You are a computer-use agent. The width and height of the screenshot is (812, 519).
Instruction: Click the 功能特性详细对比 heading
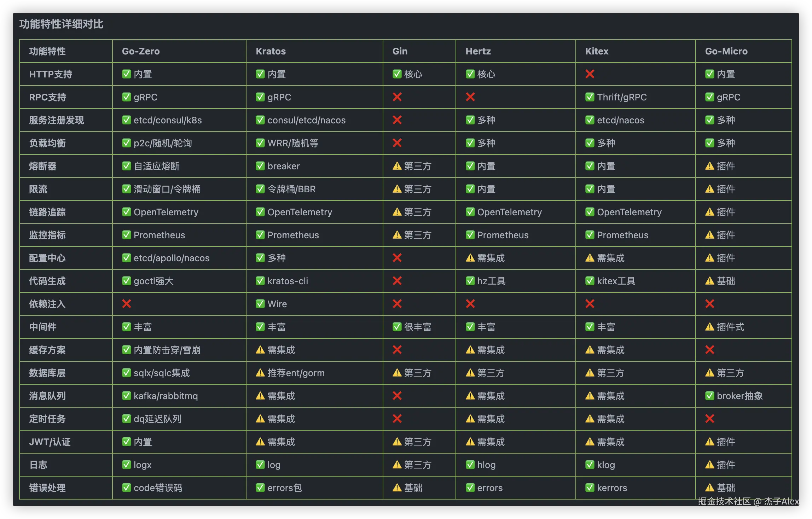[61, 24]
